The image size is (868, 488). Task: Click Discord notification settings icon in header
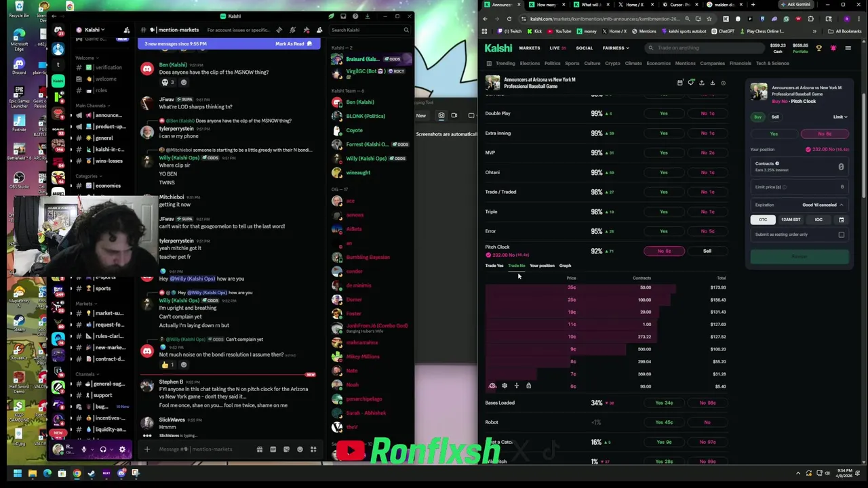[x=292, y=30]
